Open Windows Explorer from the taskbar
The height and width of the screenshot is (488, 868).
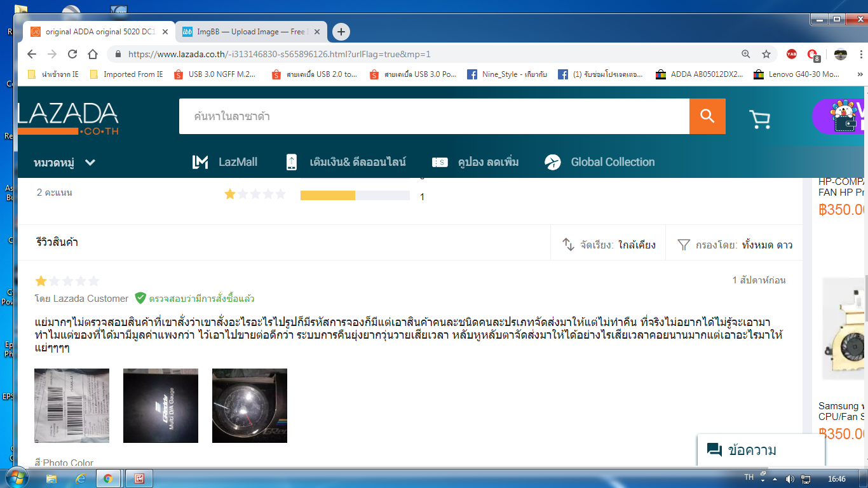(x=52, y=478)
